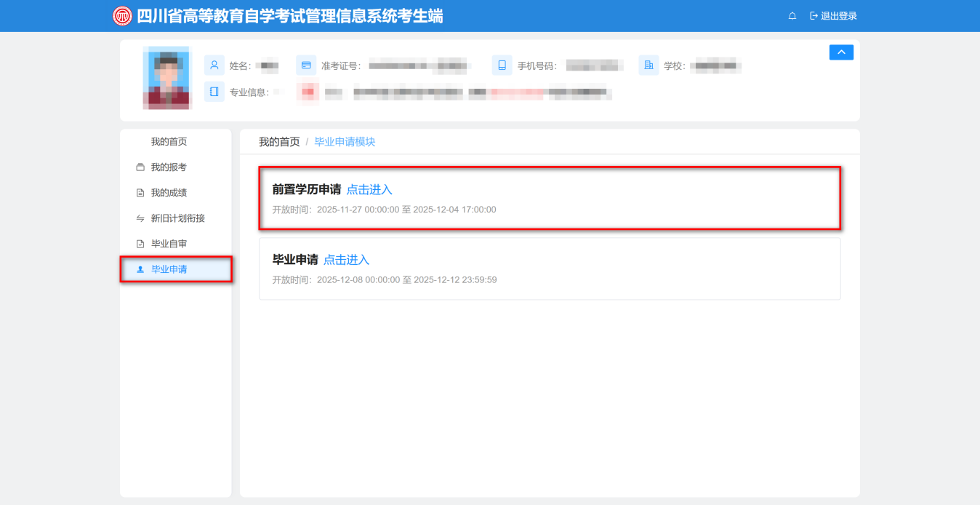
Task: Click 点击进入 for 毕业申请
Action: (346, 259)
